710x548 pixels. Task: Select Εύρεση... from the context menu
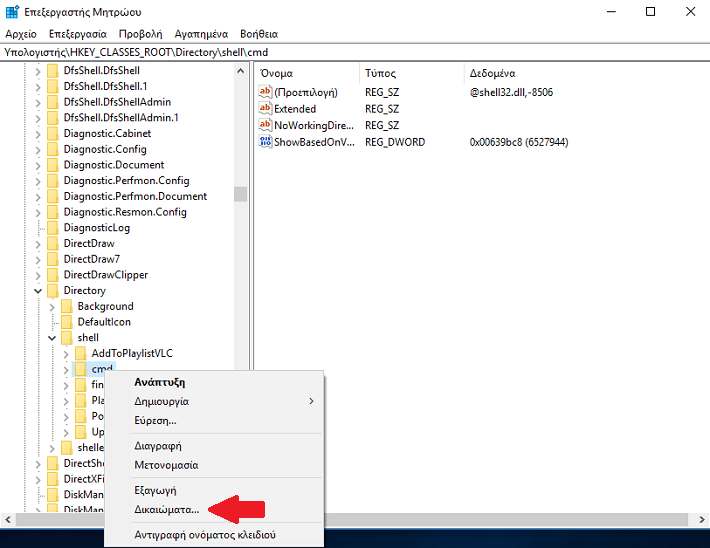coord(155,420)
